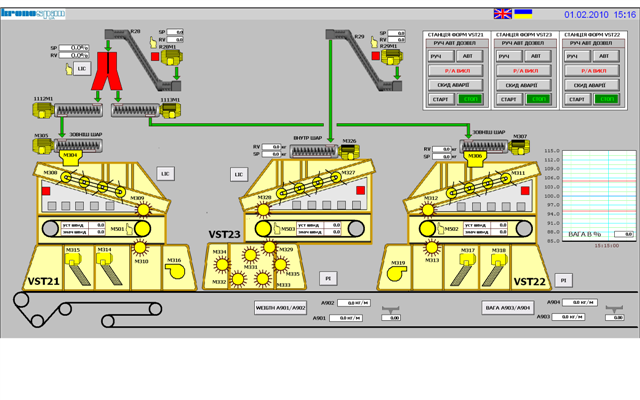Screen dimensions: 640x400
Task: Select the R29M1 motor icon
Action: tap(394, 54)
